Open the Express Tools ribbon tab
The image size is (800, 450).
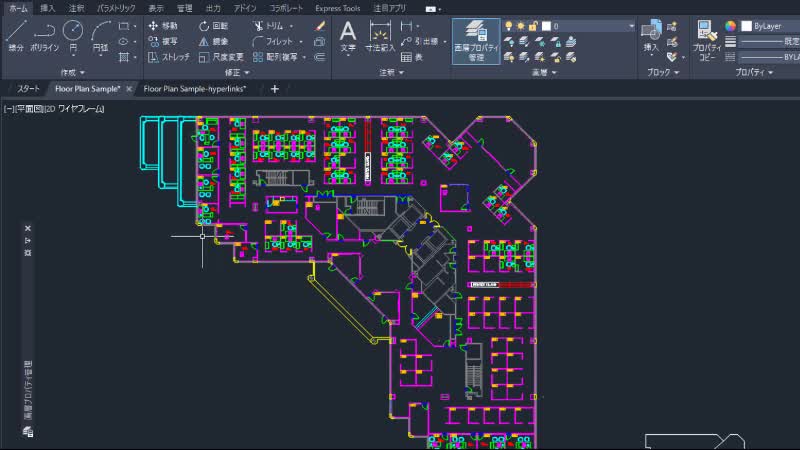(x=338, y=9)
